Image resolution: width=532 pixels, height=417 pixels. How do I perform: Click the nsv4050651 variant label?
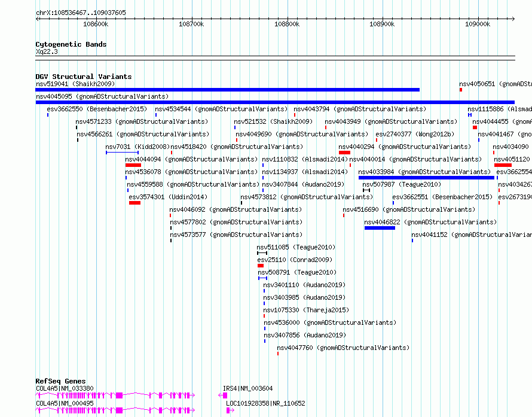click(496, 84)
